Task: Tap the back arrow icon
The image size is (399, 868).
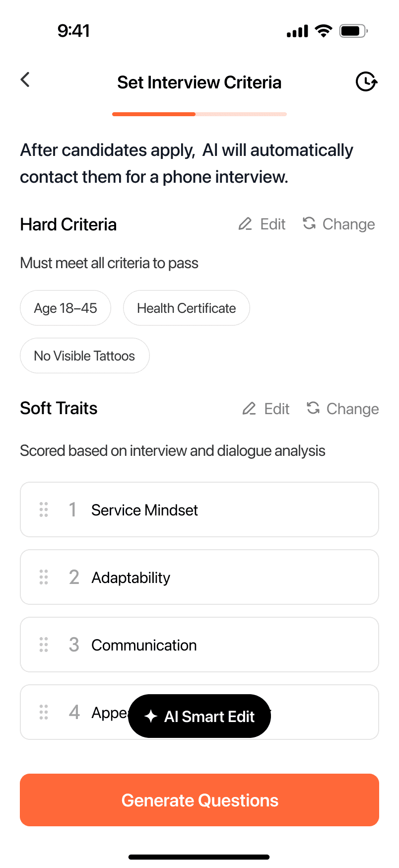Action: (x=25, y=80)
